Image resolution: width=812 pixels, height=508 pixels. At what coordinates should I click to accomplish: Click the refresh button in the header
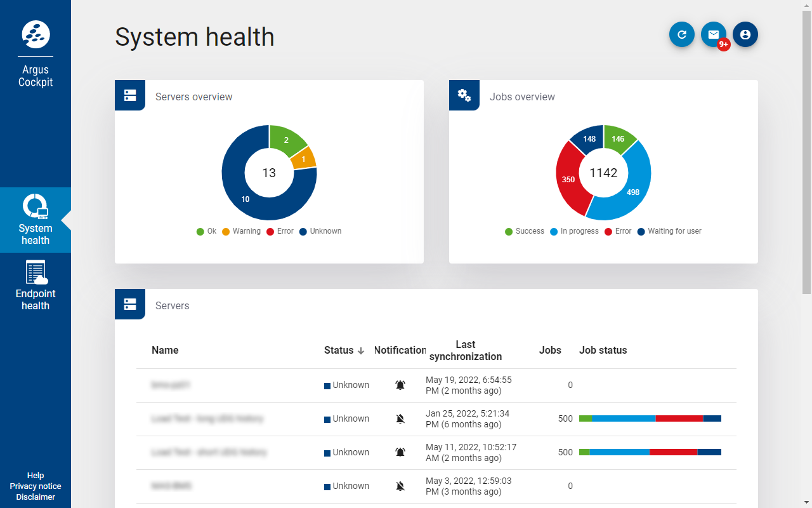(x=682, y=35)
